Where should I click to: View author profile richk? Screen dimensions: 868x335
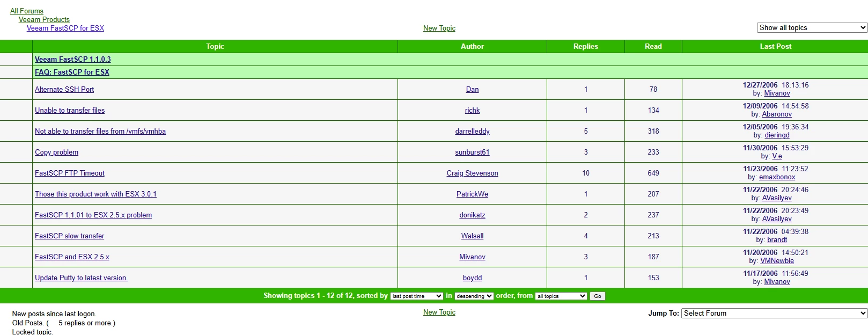point(472,110)
